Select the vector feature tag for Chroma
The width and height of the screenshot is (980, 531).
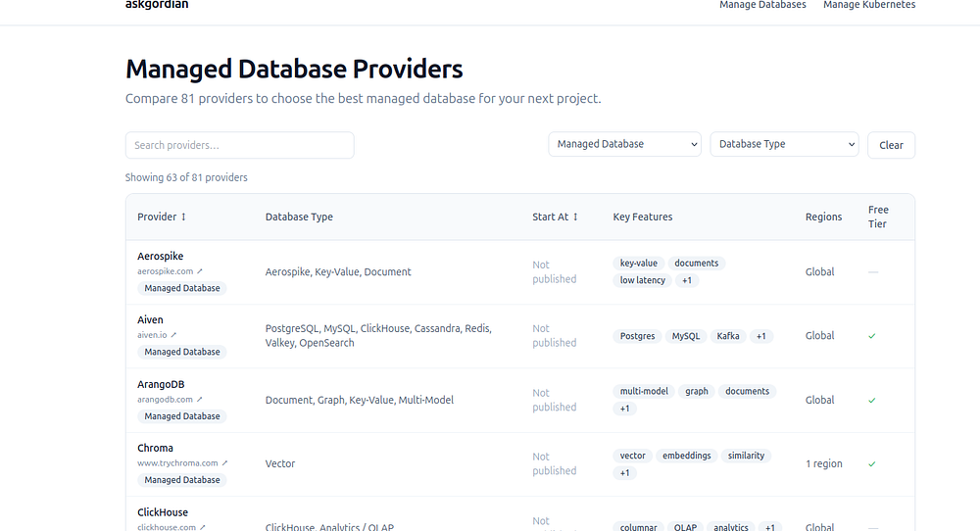632,456
